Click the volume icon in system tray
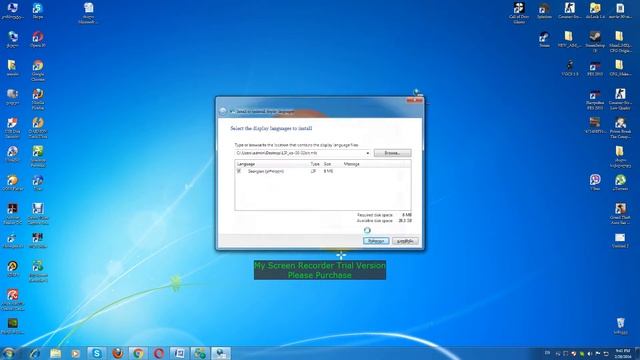The width and height of the screenshot is (640, 360). 589,353
